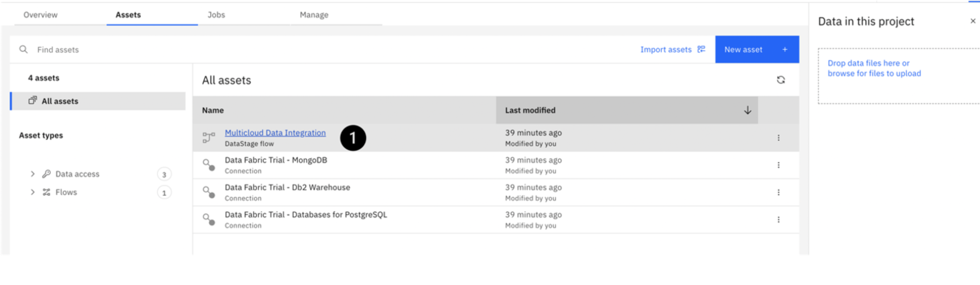
Task: Open the Jobs tab
Action: [216, 15]
